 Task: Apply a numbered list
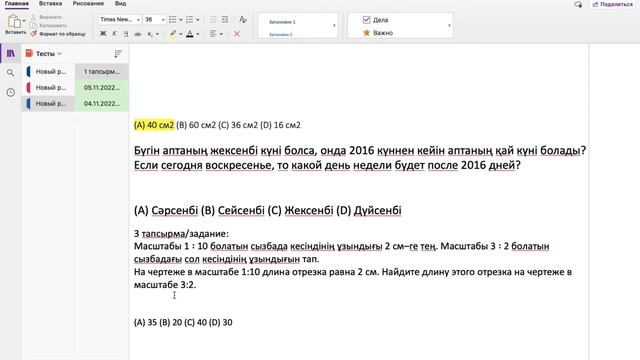point(189,20)
